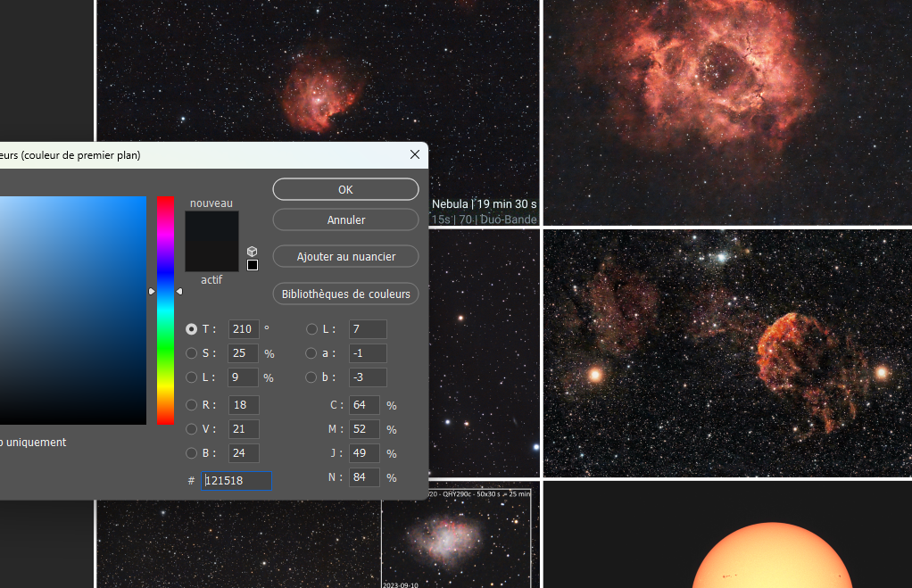Select the B (blue) radio button
The height and width of the screenshot is (588, 912).
(191, 453)
